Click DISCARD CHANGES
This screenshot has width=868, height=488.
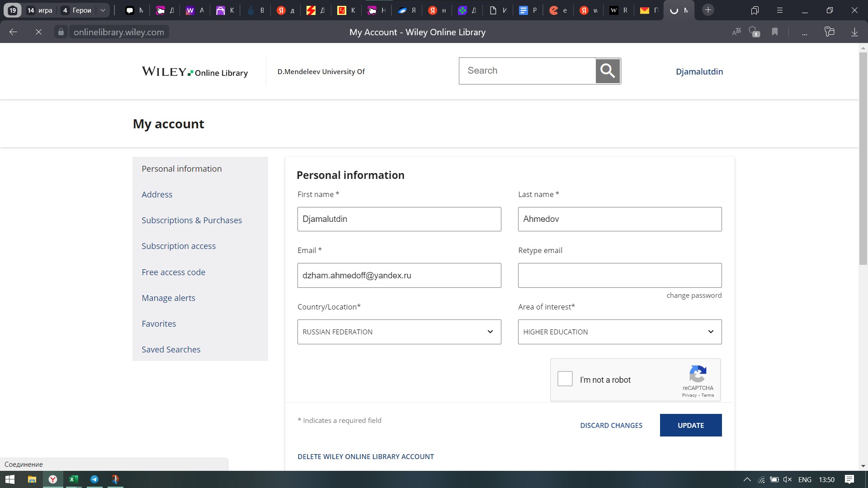[x=611, y=425]
